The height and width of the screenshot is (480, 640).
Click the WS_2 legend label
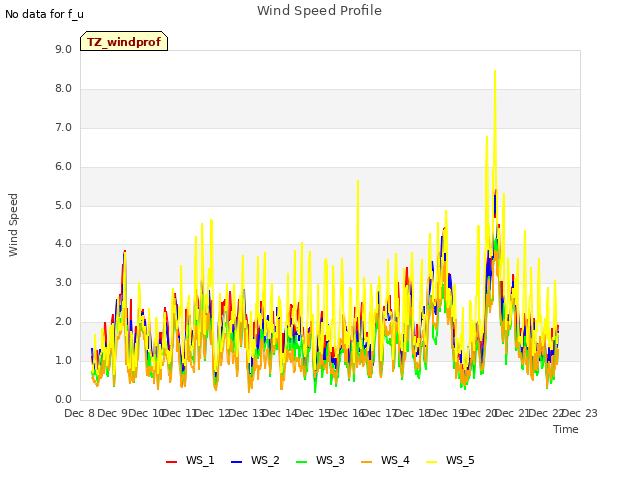point(265,460)
